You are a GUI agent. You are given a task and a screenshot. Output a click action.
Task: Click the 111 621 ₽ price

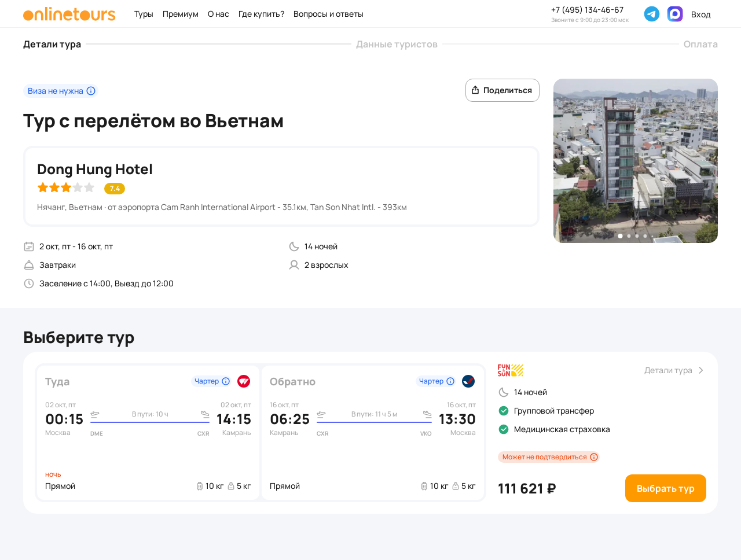click(527, 489)
